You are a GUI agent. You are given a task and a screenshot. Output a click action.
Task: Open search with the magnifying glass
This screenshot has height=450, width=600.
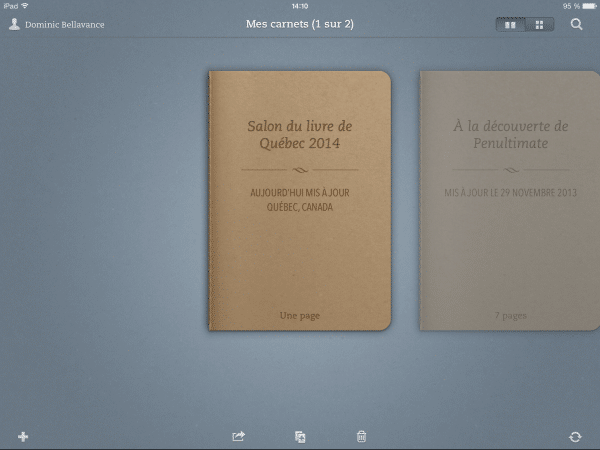pos(577,24)
